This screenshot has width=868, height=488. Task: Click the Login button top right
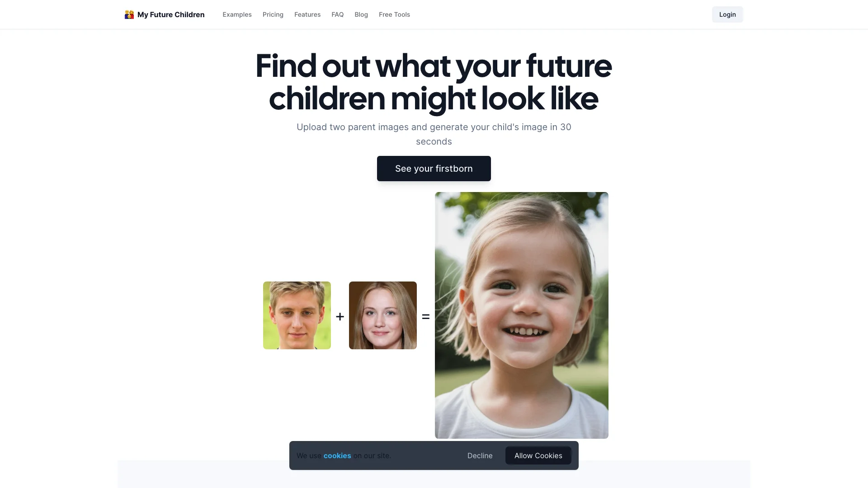point(726,14)
